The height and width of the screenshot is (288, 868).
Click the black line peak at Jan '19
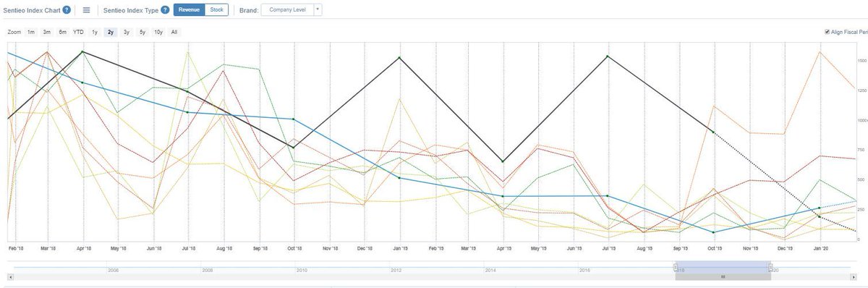(399, 58)
